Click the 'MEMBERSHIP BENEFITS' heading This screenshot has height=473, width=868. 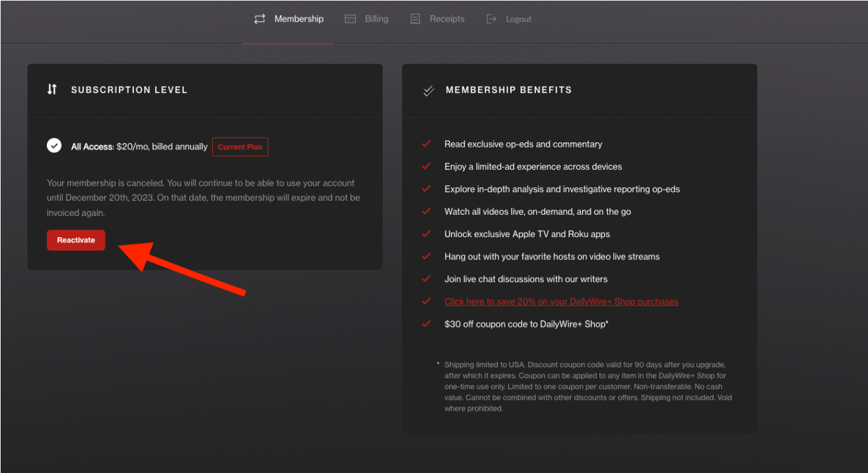509,90
